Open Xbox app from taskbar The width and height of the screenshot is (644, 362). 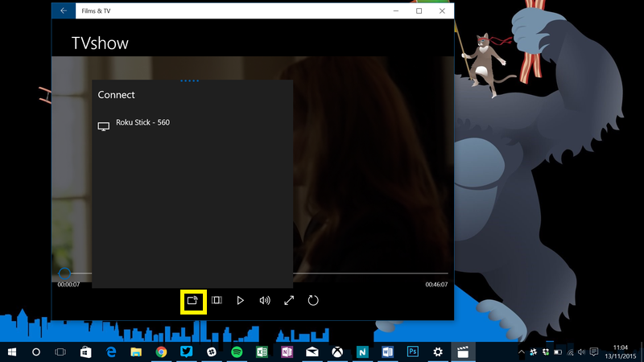(x=337, y=352)
